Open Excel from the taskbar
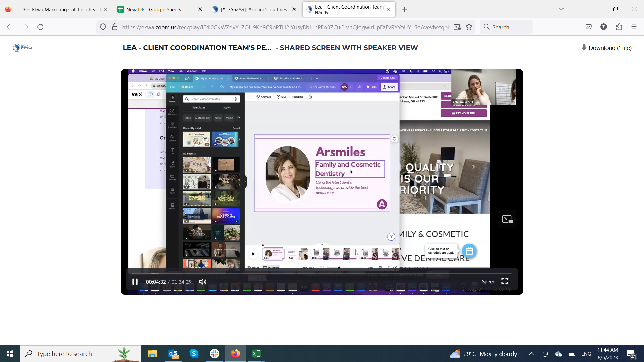 point(256,354)
